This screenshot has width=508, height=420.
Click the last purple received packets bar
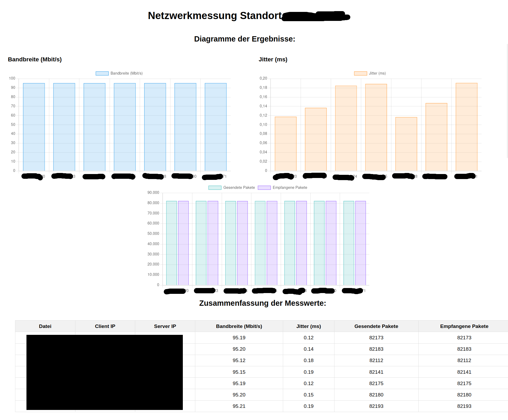(360, 243)
